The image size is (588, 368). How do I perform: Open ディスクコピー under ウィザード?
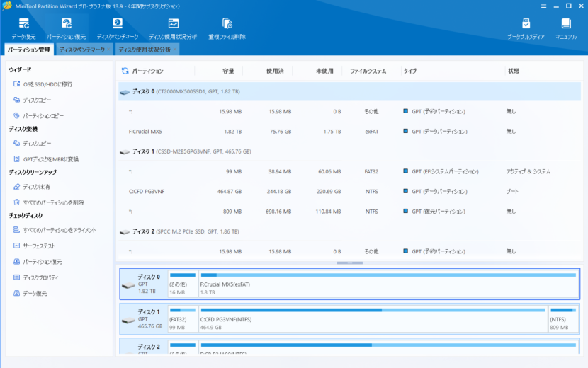coord(33,100)
